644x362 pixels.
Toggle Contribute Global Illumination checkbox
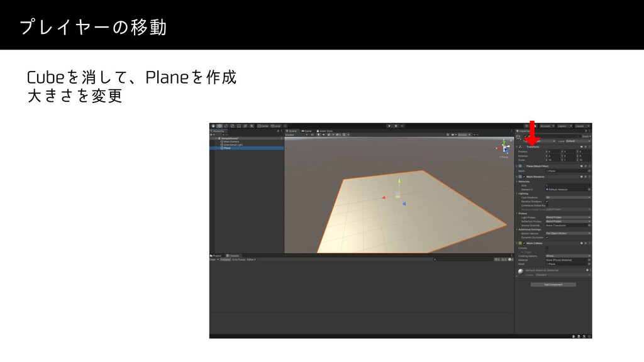547,206
